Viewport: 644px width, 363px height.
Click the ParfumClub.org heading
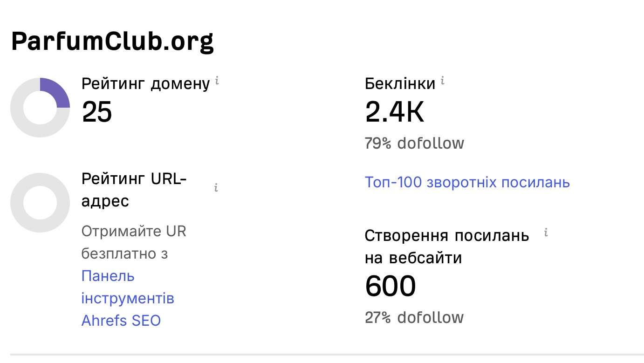tap(112, 41)
